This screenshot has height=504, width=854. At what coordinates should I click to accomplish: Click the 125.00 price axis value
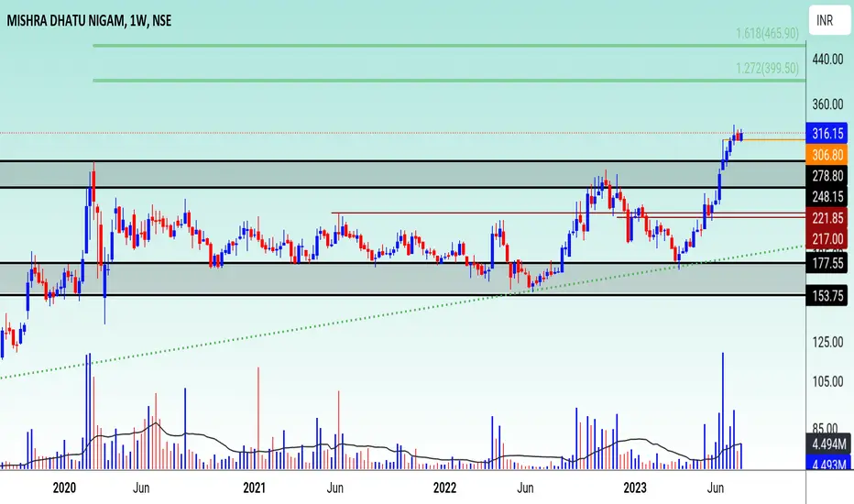(827, 342)
